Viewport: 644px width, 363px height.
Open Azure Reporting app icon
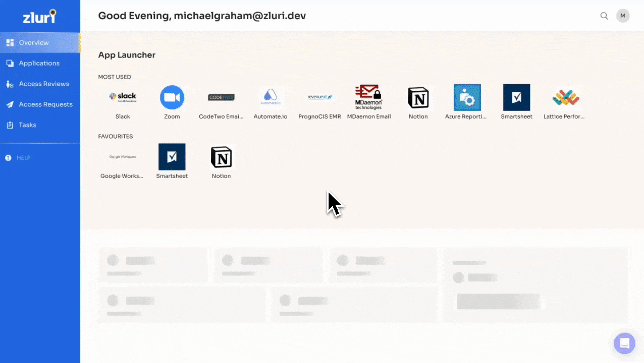click(467, 97)
